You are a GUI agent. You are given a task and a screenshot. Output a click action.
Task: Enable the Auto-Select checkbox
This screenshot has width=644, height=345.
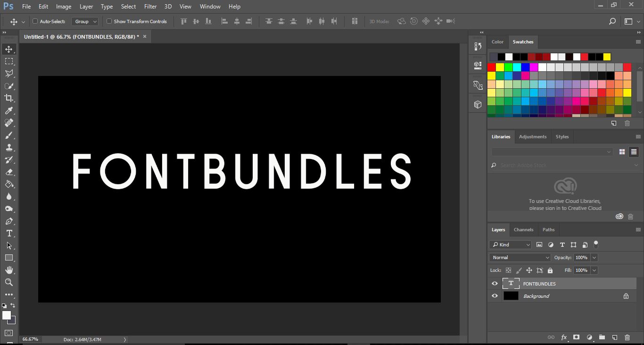(35, 21)
